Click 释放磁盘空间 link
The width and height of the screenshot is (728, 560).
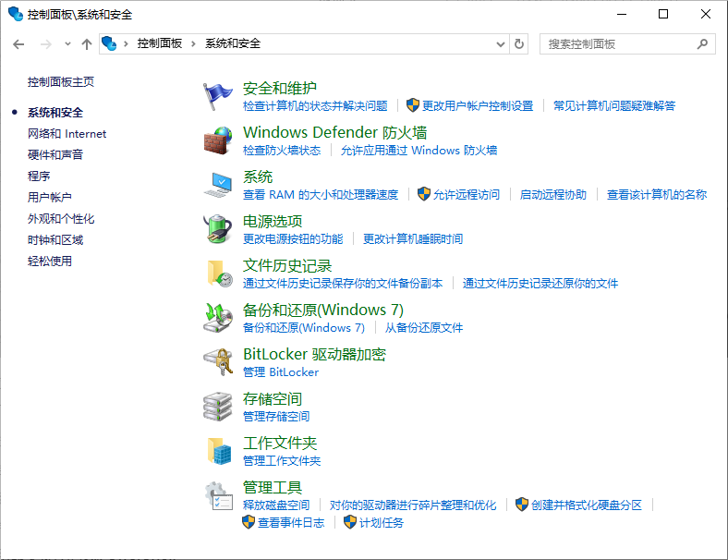tap(276, 505)
